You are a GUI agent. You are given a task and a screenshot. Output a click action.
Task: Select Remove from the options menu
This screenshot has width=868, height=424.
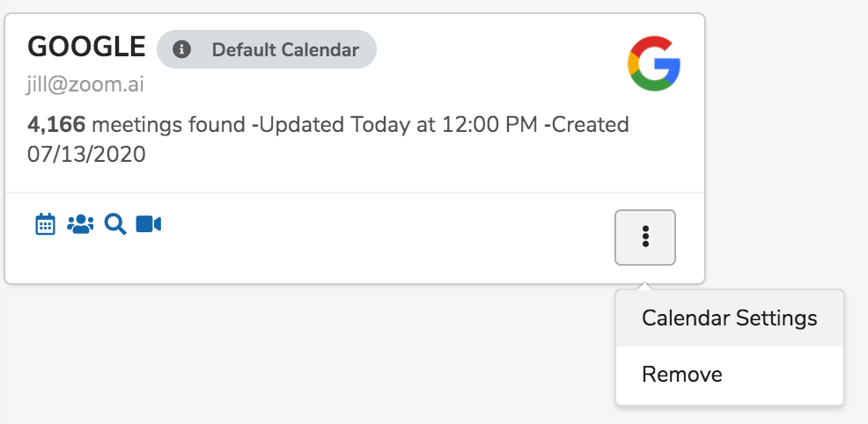click(682, 374)
